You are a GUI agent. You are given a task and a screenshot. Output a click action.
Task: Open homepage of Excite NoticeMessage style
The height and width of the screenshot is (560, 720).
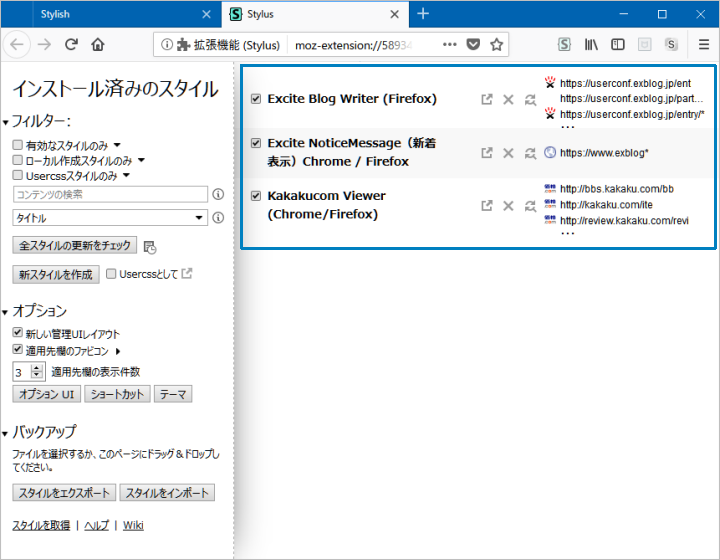(x=487, y=153)
